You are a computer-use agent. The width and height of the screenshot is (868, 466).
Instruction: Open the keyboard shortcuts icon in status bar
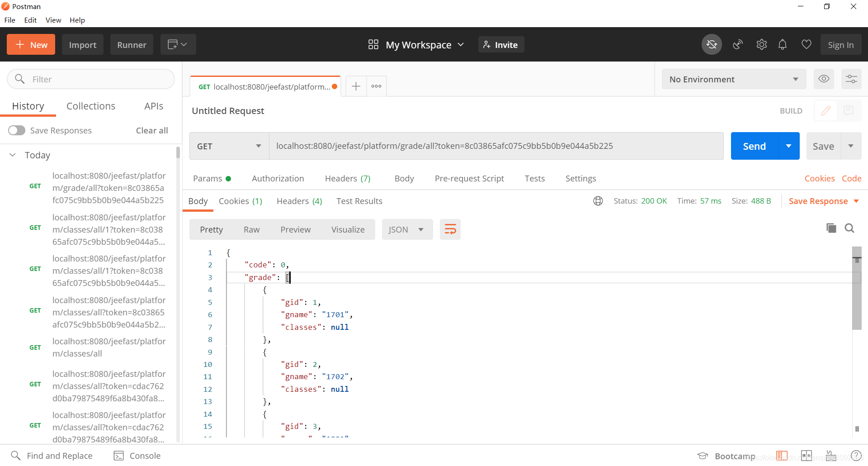[831, 456]
